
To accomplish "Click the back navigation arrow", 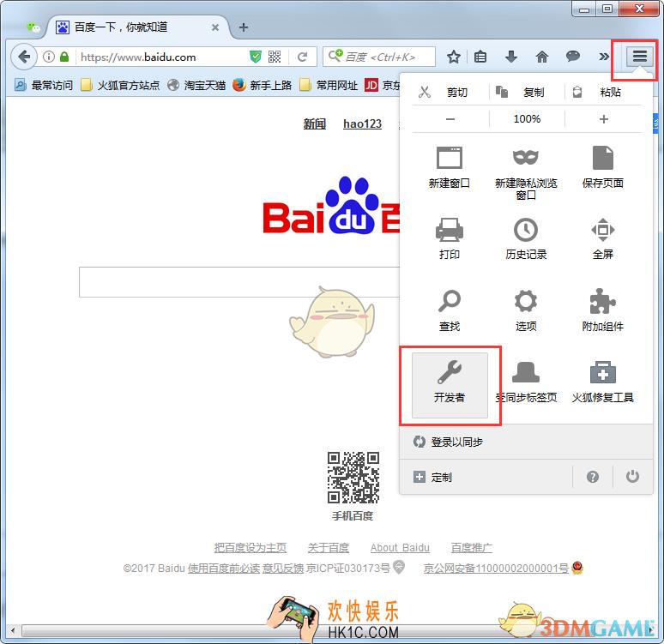I will [24, 57].
